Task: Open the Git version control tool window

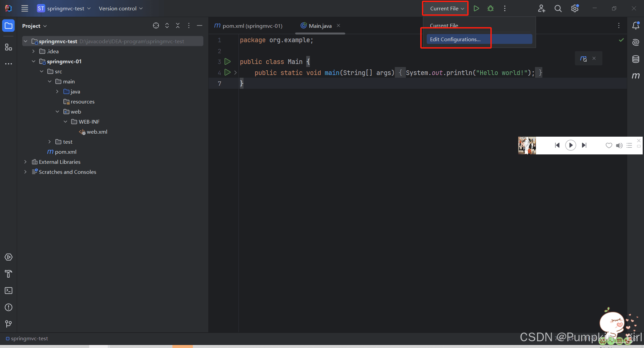Action: point(8,324)
